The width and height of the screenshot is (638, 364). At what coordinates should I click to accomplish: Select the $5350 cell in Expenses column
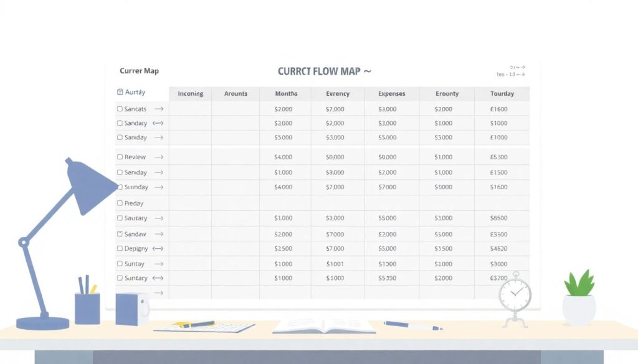point(387,278)
